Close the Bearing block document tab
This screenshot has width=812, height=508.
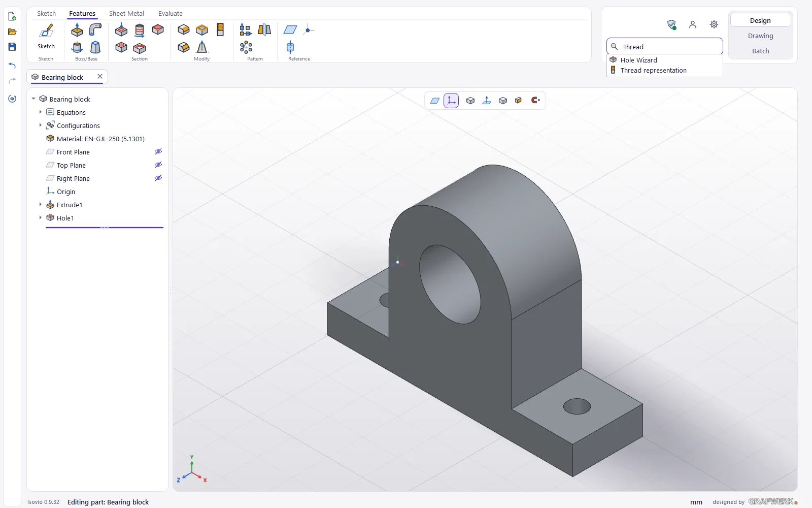point(100,77)
